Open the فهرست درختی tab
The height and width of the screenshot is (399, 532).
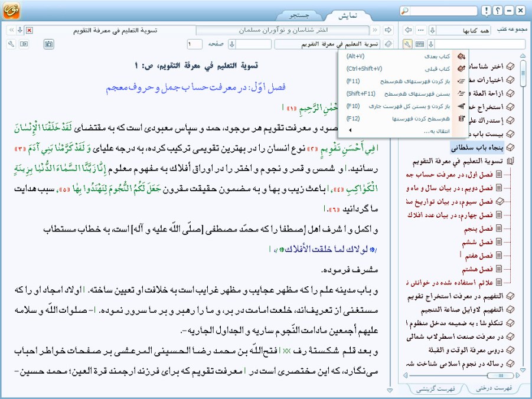(494, 388)
